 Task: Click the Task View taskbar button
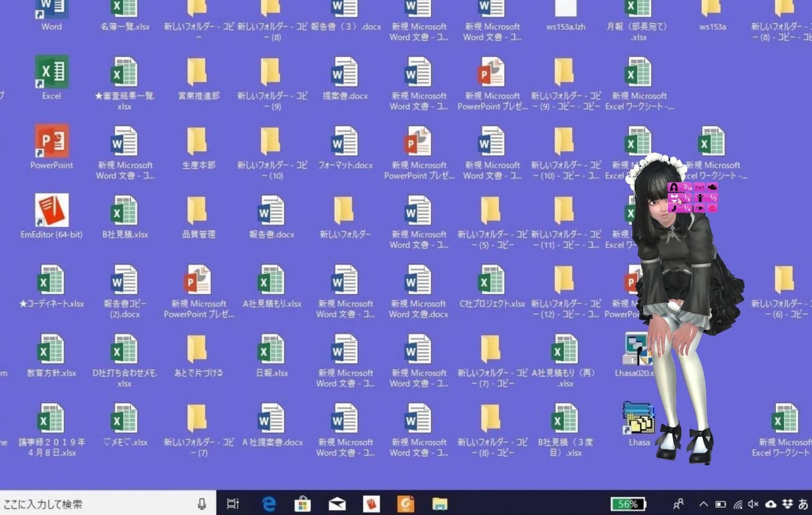(233, 504)
